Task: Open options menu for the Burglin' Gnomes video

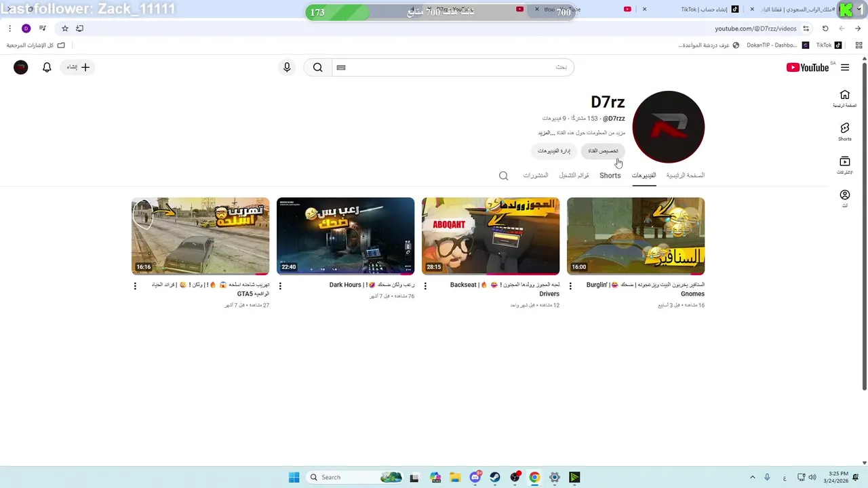Action: [570, 286]
